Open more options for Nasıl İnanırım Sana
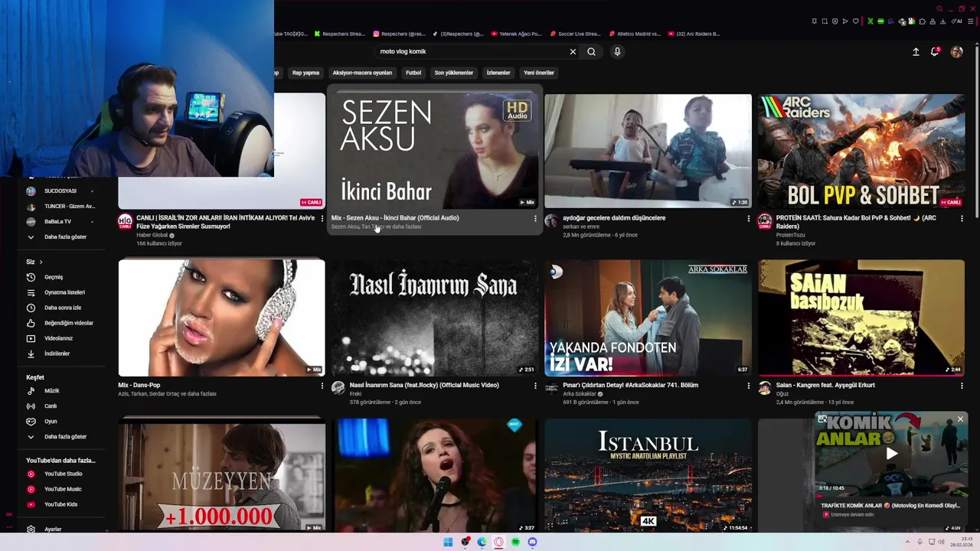The width and height of the screenshot is (980, 551). pos(535,386)
